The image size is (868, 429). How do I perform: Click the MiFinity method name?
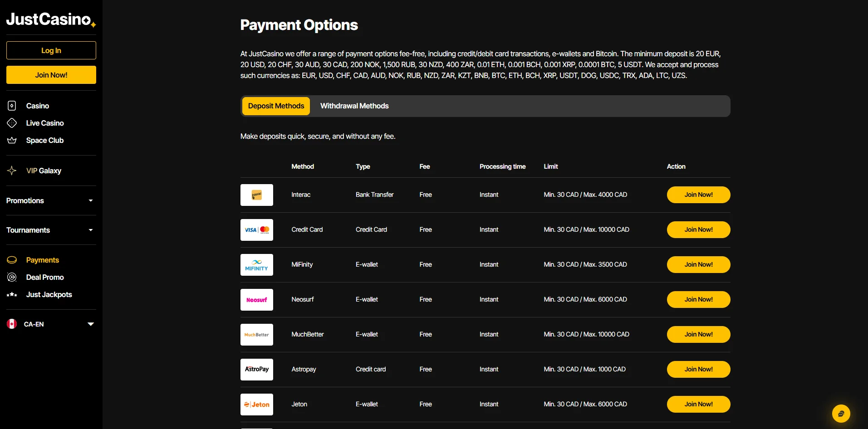pyautogui.click(x=302, y=264)
